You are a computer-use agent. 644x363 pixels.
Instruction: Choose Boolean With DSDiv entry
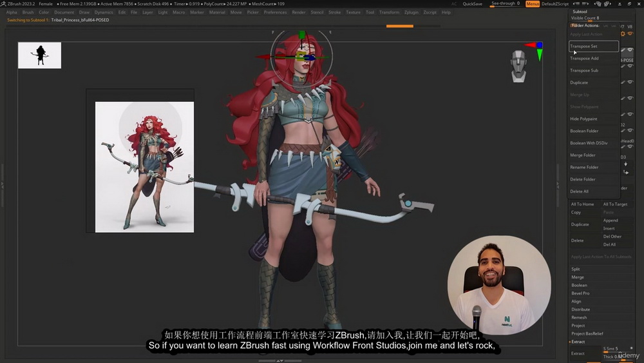tap(594, 143)
